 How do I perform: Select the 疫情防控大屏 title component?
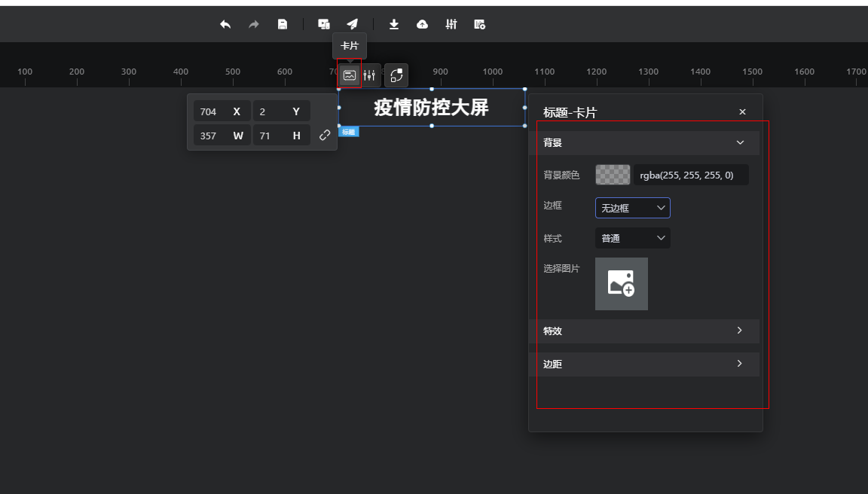pos(432,108)
